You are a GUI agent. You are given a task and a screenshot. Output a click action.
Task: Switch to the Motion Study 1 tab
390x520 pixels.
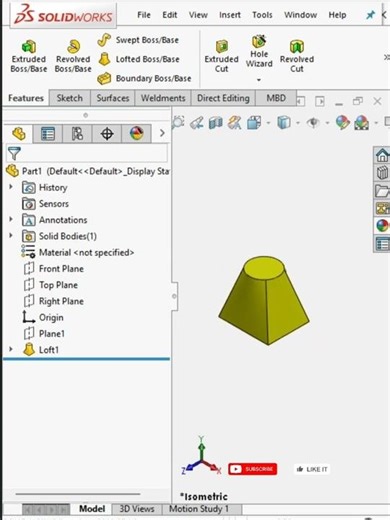tap(199, 509)
